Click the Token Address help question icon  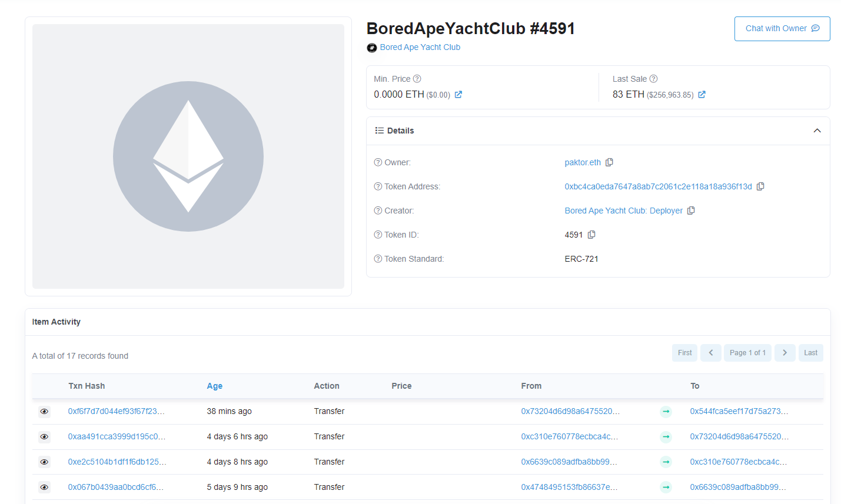[x=378, y=186]
